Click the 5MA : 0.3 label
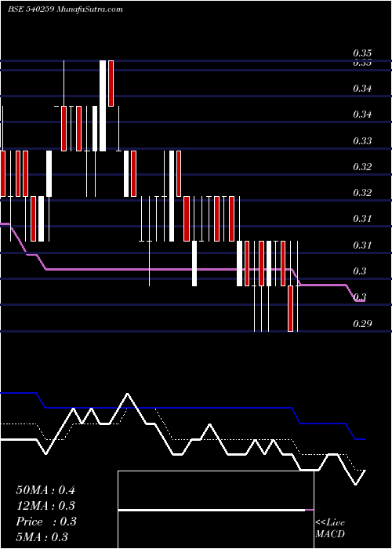Viewport: 392px width, 549px height. 42,537
